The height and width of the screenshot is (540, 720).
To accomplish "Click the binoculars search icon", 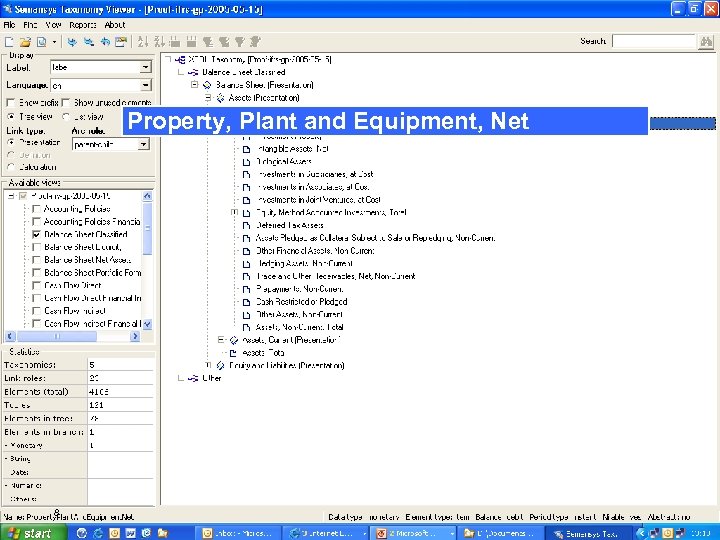I will (707, 42).
